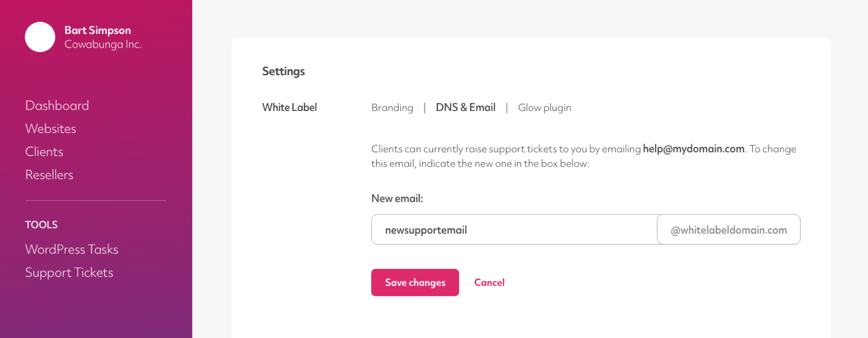This screenshot has height=338, width=868.
Task: Click Save changes button
Action: (x=415, y=282)
